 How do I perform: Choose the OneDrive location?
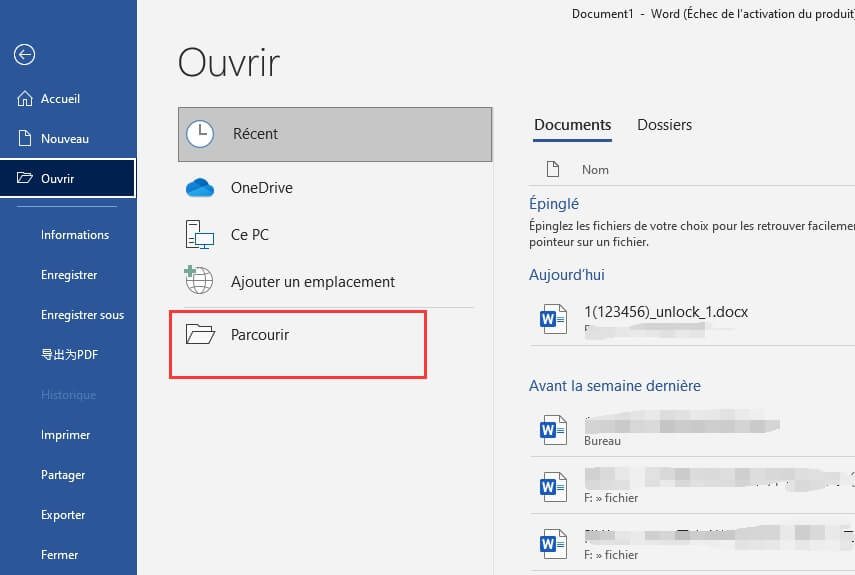point(262,188)
